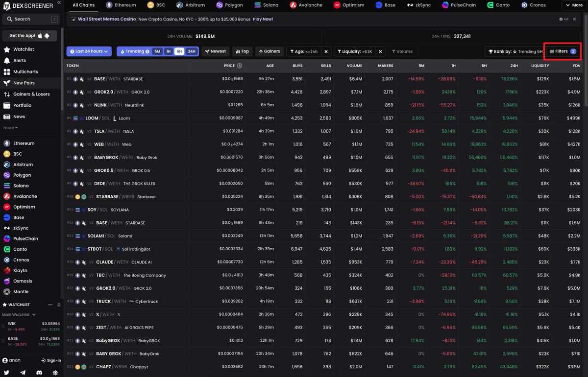
Task: Toggle the price currency dollar icon
Action: tap(240, 66)
